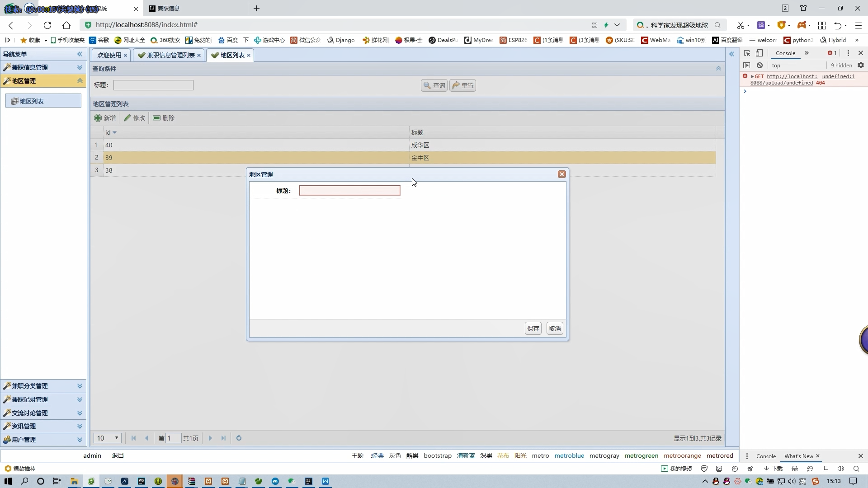Click the 删除 delete icon
Screen dimensions: 868x488
pos(156,118)
